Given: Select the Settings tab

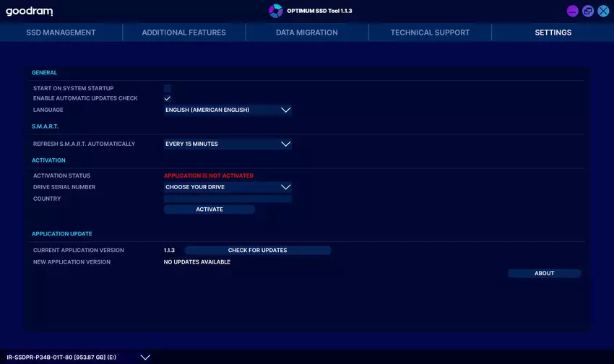Looking at the screenshot, I should coord(553,32).
